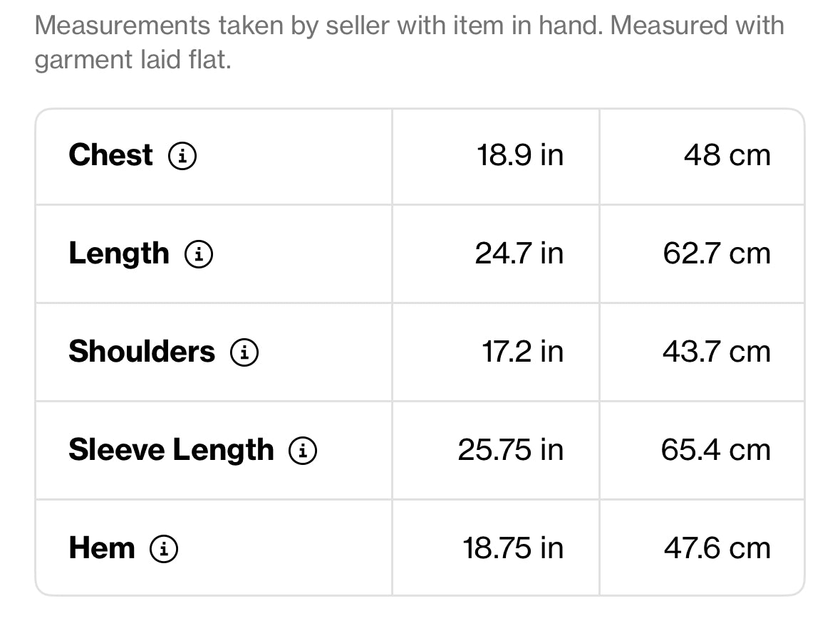Click the 47.6 cm hem value
The image size is (840, 618).
pos(717,548)
